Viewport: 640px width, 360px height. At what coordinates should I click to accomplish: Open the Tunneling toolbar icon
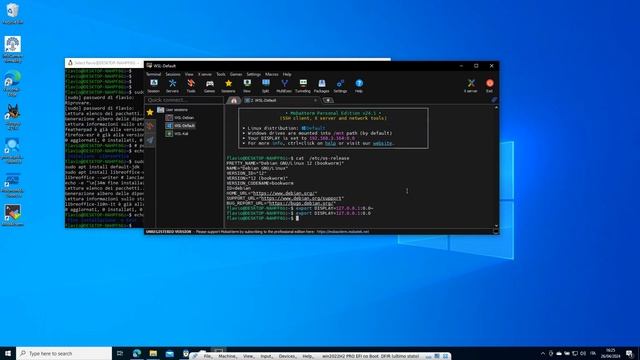point(303,86)
